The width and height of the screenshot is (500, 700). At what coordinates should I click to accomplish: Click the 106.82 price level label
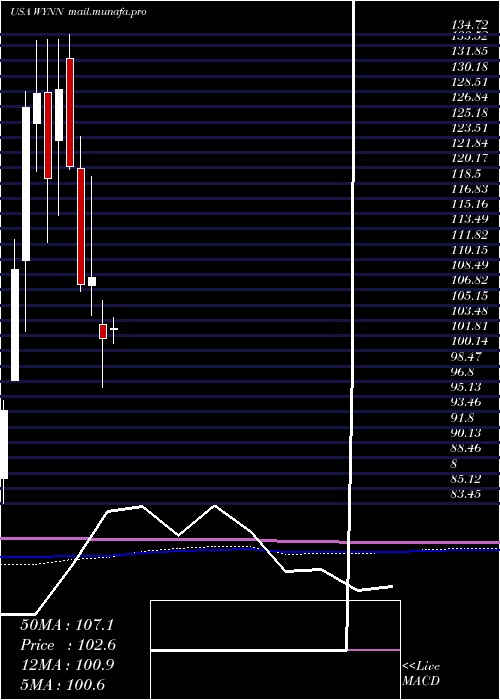[x=472, y=280]
